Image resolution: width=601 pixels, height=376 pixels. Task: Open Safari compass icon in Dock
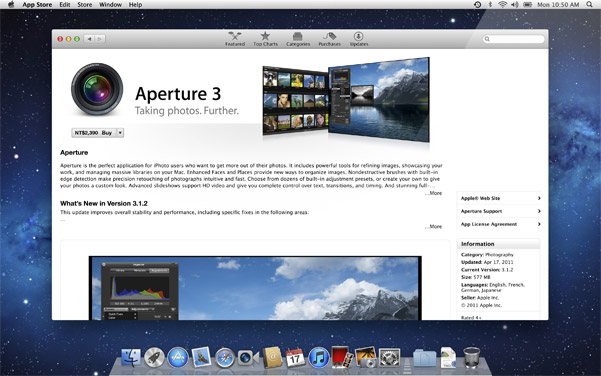(225, 358)
